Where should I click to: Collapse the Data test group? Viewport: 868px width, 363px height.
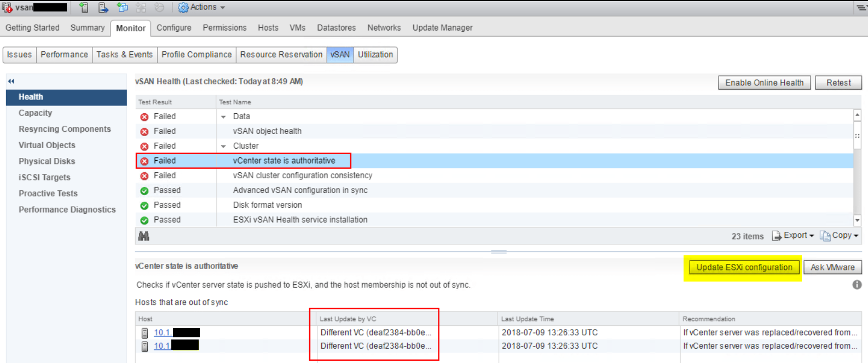tap(223, 117)
